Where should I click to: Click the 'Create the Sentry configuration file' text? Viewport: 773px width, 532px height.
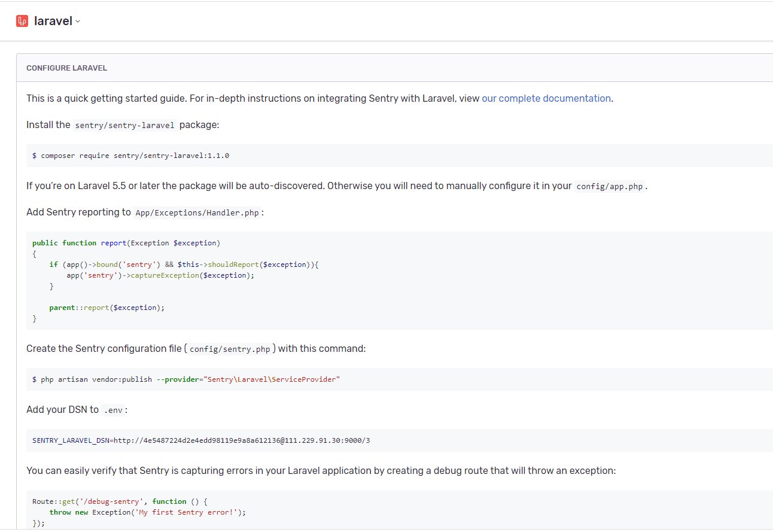coord(196,348)
